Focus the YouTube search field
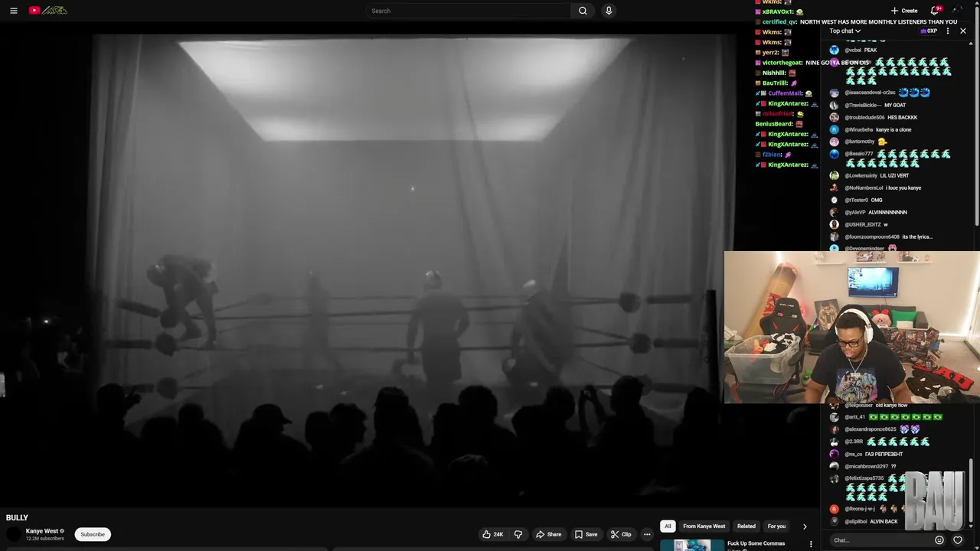The width and height of the screenshot is (980, 551). [x=468, y=11]
